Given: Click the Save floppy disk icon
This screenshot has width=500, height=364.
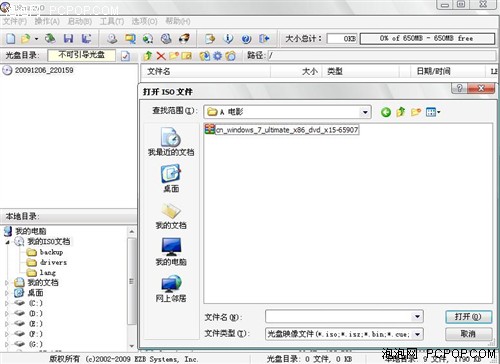Looking at the screenshot, I should 68,39.
